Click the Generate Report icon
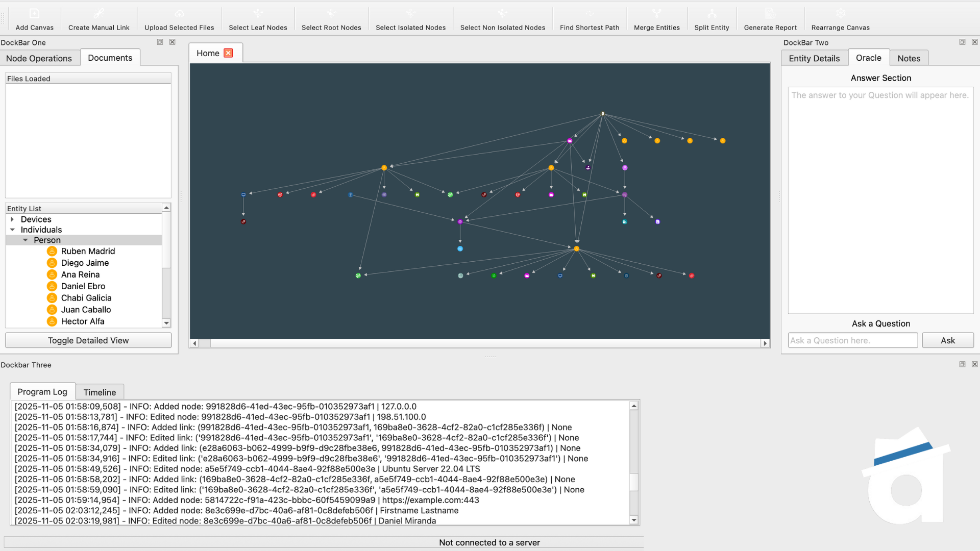The height and width of the screenshot is (551, 980). pyautogui.click(x=770, y=14)
